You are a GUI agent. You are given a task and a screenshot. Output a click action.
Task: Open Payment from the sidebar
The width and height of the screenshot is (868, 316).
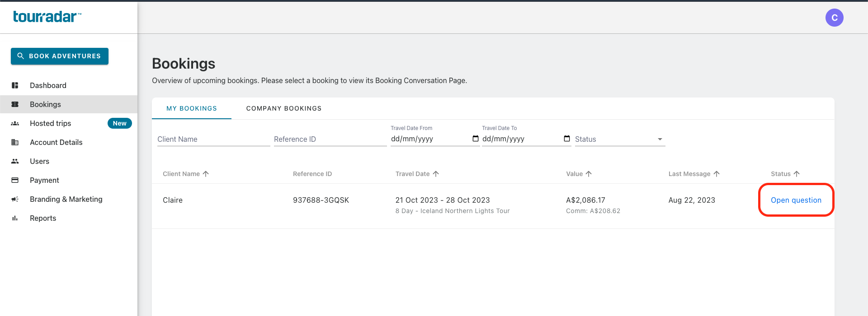[69, 180]
